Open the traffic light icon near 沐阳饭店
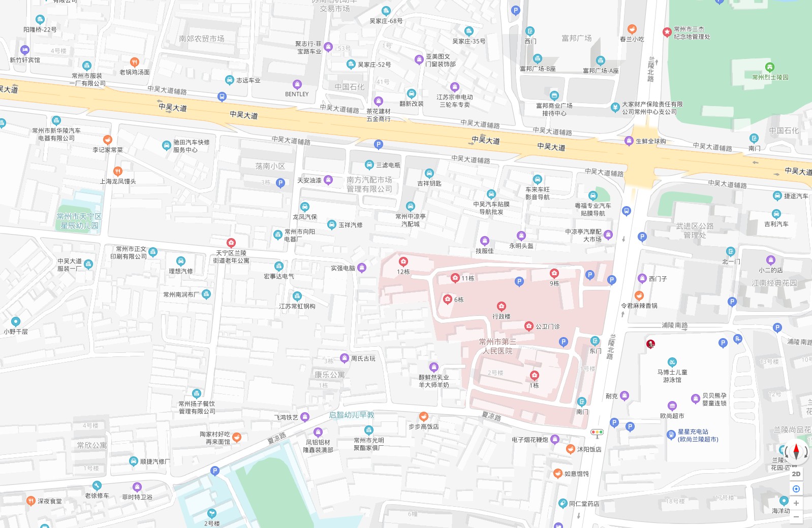 (597, 433)
